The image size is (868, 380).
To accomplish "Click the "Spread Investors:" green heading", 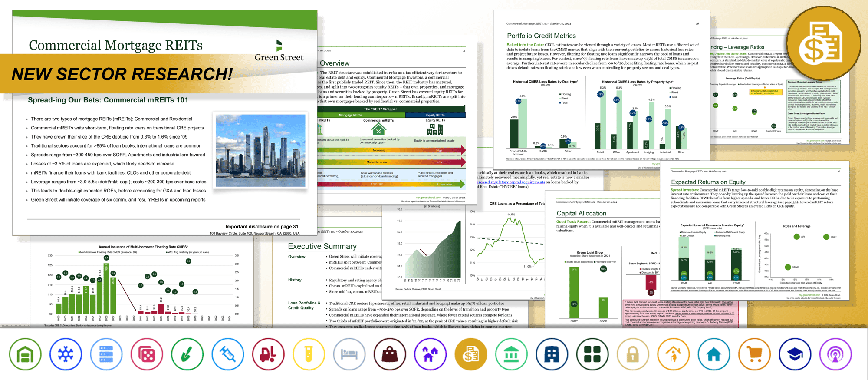I will (684, 190).
